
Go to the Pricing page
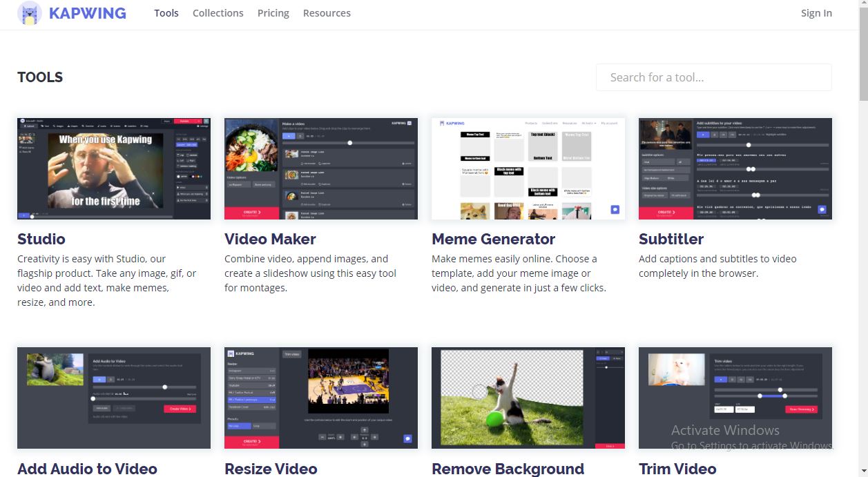[273, 13]
